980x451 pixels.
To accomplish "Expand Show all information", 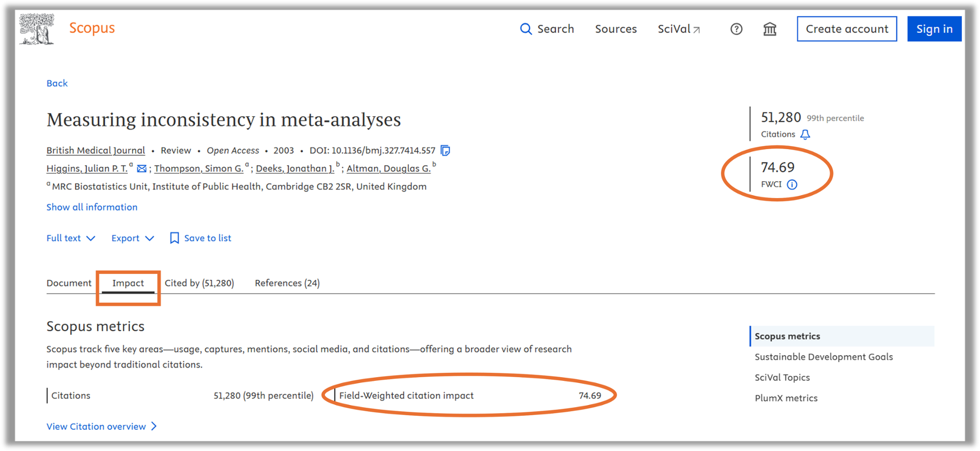I will [92, 207].
